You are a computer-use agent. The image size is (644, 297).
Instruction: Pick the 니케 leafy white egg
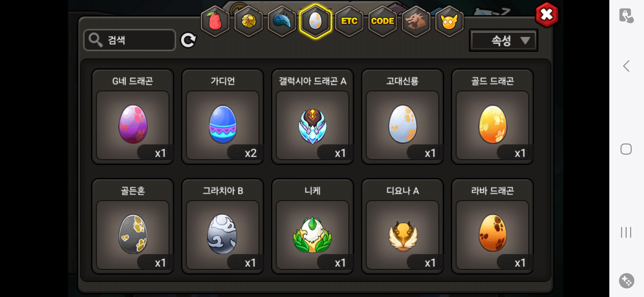pyautogui.click(x=313, y=226)
